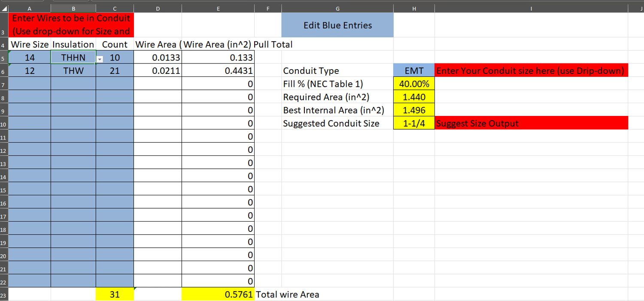This screenshot has width=644, height=301.
Task: Click Best Internal Area value 1.496
Action: 414,110
